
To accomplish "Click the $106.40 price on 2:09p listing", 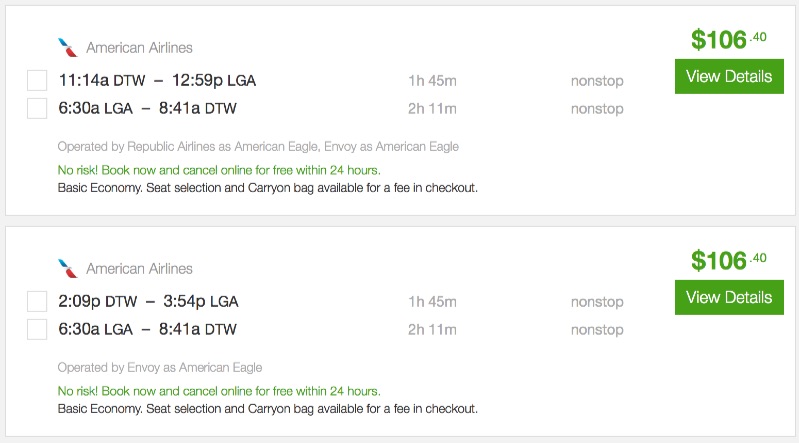I will coord(728,260).
